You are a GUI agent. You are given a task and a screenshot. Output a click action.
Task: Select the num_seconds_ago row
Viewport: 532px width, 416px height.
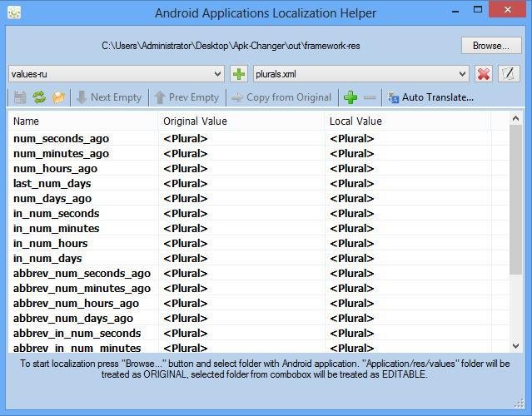click(x=259, y=138)
